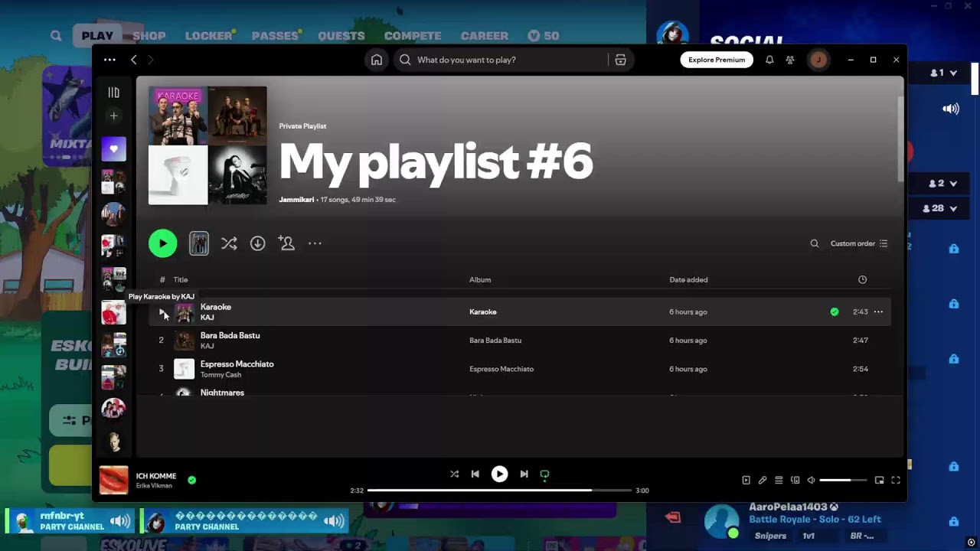Click the search magnifier icon in Fortnite
This screenshot has height=551, width=980.
(56, 35)
